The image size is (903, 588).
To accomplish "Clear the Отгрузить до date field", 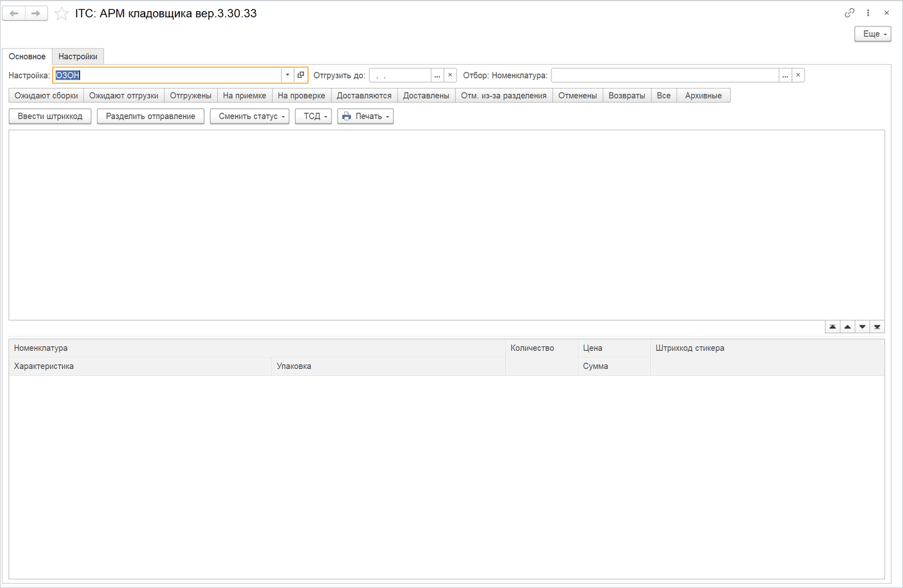I will [x=450, y=75].
